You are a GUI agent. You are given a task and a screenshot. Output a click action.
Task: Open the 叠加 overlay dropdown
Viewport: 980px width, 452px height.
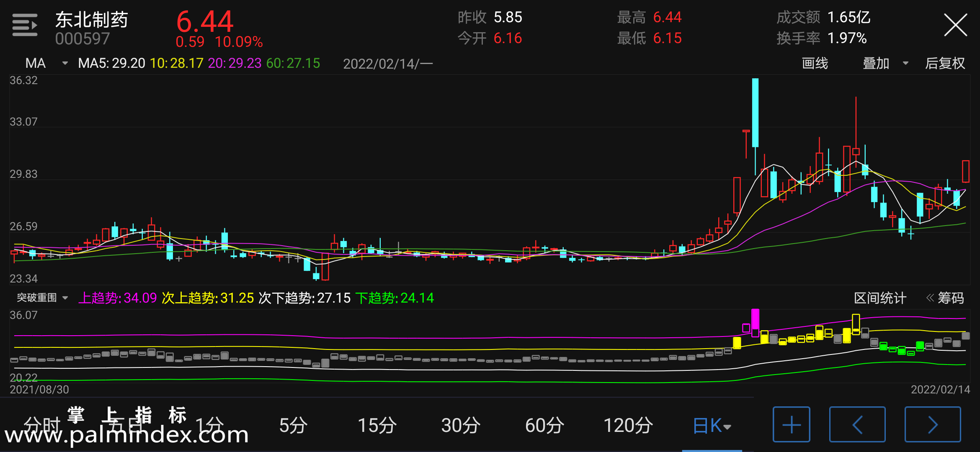pyautogui.click(x=885, y=63)
